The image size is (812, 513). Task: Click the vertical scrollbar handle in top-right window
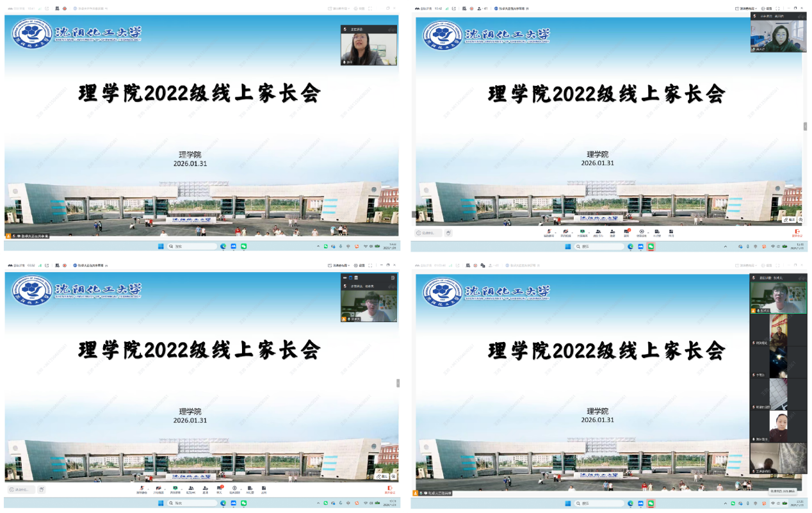(x=805, y=126)
